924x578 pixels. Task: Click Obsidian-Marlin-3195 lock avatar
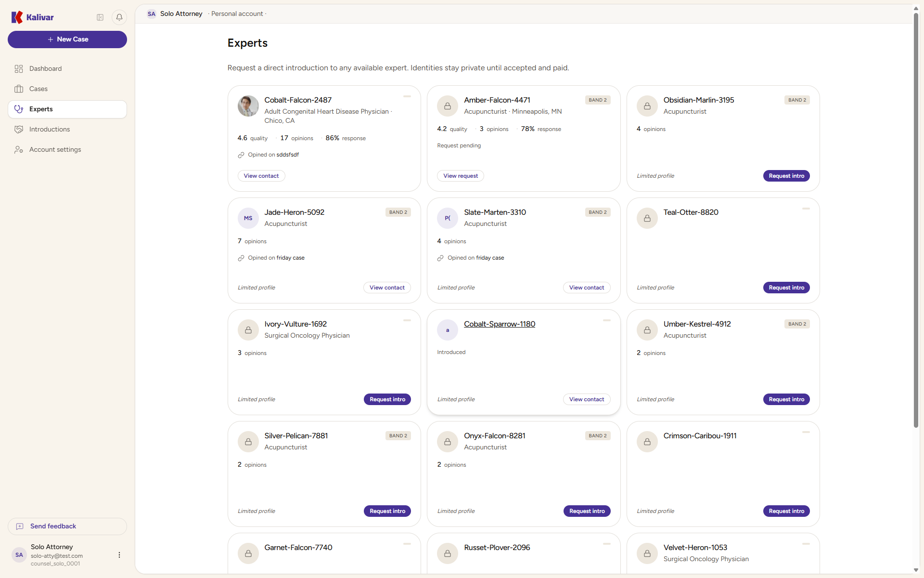pos(647,106)
